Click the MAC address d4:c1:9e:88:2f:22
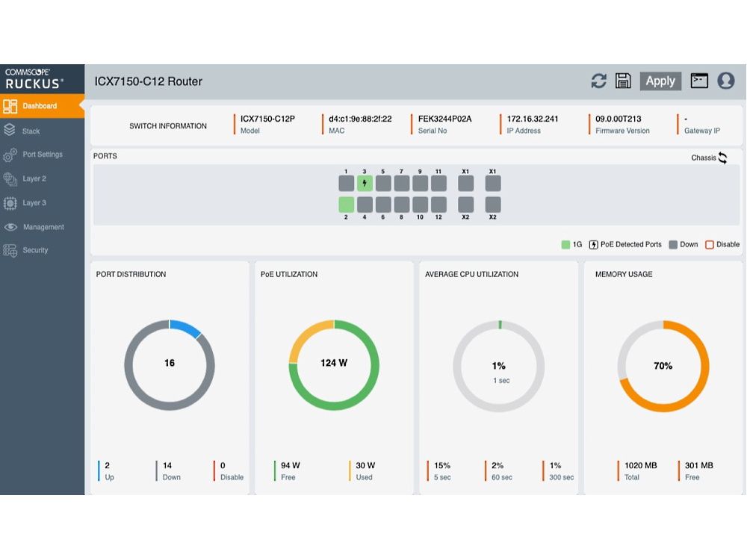 (x=360, y=119)
